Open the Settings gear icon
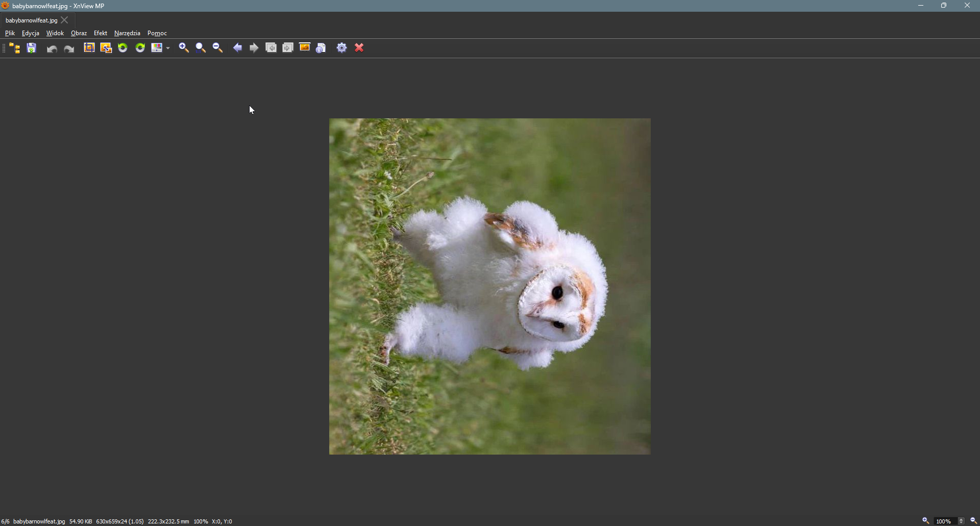 point(342,48)
